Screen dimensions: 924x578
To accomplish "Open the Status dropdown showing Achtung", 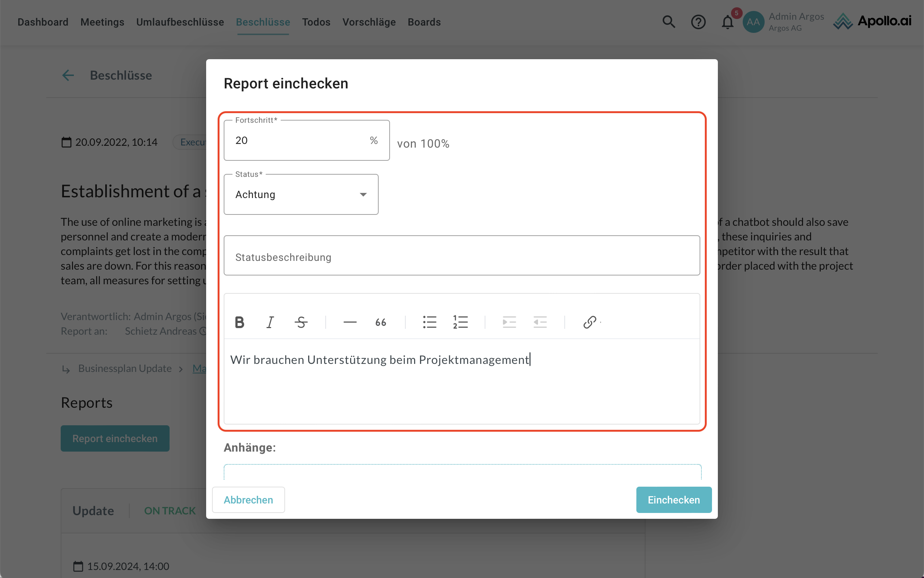I will point(301,195).
